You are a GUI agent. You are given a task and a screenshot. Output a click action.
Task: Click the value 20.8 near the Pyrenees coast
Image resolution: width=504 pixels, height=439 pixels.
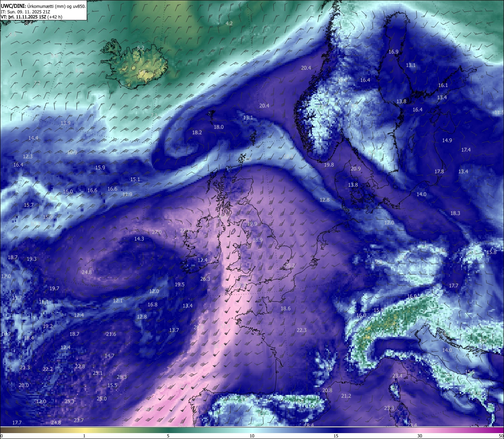click(x=327, y=390)
